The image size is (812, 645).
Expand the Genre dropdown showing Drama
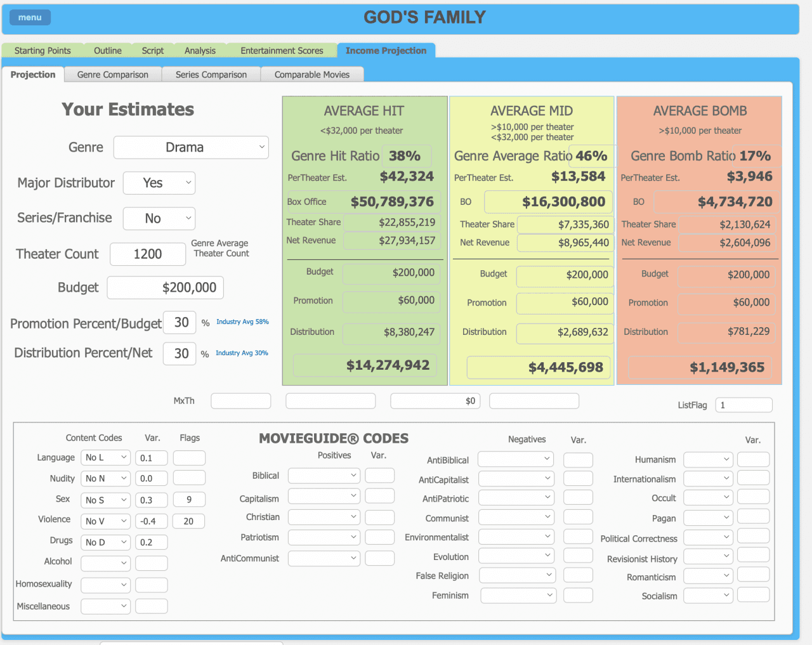[x=191, y=148]
